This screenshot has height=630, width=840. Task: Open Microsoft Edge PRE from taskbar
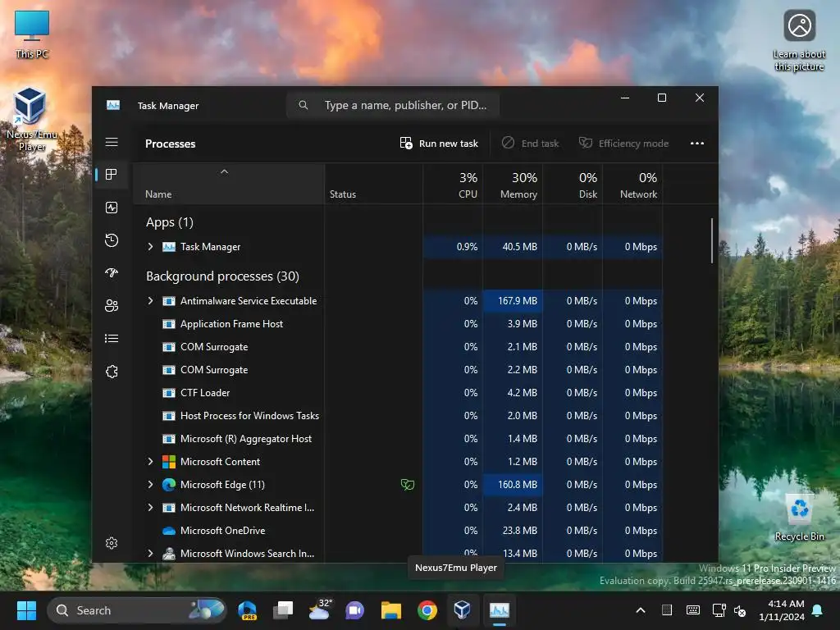[247, 610]
